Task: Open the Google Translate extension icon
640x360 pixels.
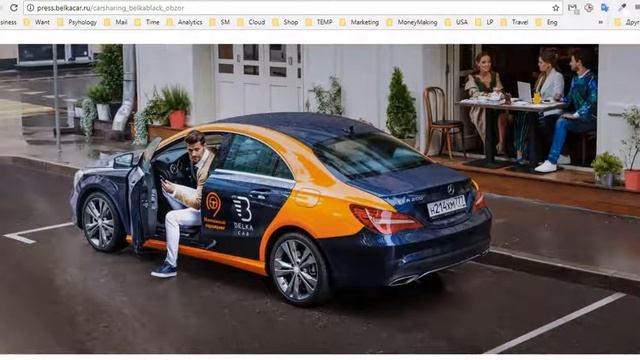Action: pyautogui.click(x=605, y=7)
